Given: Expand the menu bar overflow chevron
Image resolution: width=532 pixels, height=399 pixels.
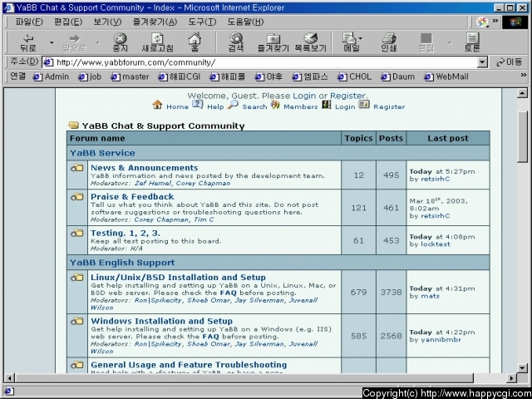Looking at the screenshot, I should coord(495,21).
